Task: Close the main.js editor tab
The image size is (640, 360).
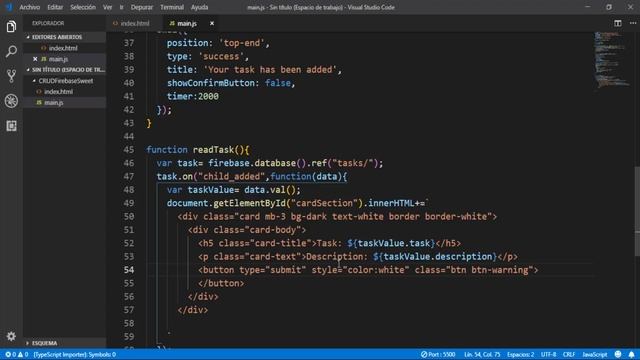Action: point(212,23)
